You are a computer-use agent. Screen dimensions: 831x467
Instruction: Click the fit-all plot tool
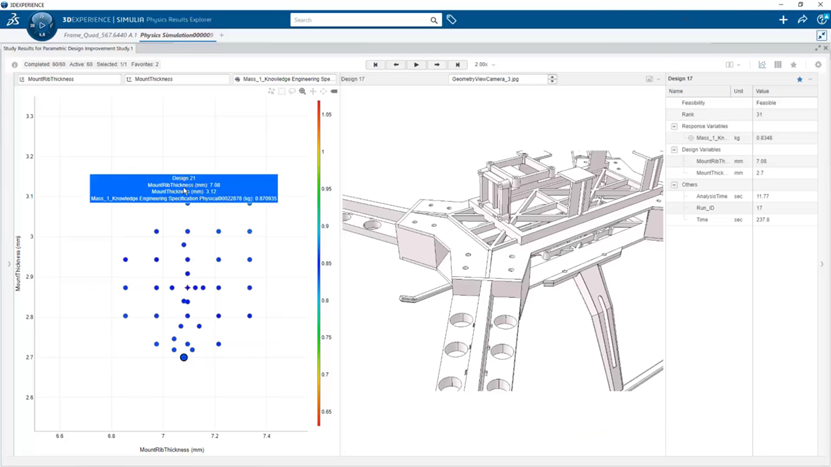coord(323,91)
